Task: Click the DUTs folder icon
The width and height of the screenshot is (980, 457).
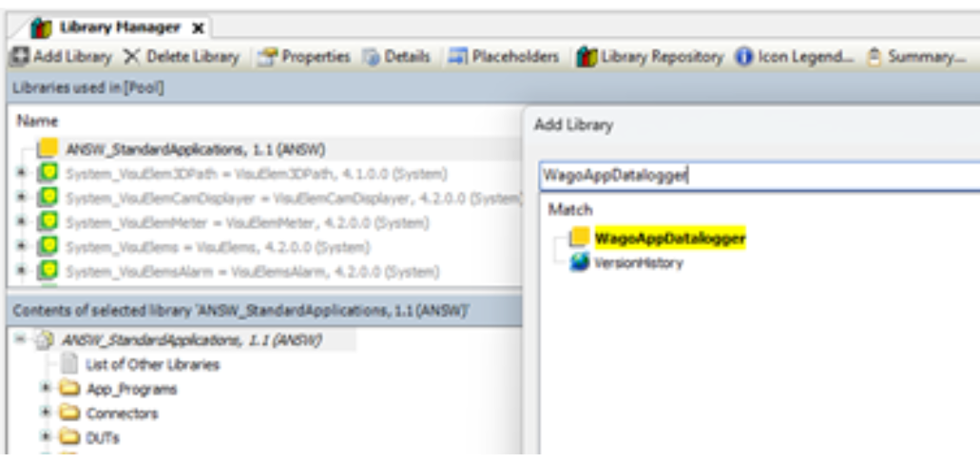Action: (x=70, y=438)
